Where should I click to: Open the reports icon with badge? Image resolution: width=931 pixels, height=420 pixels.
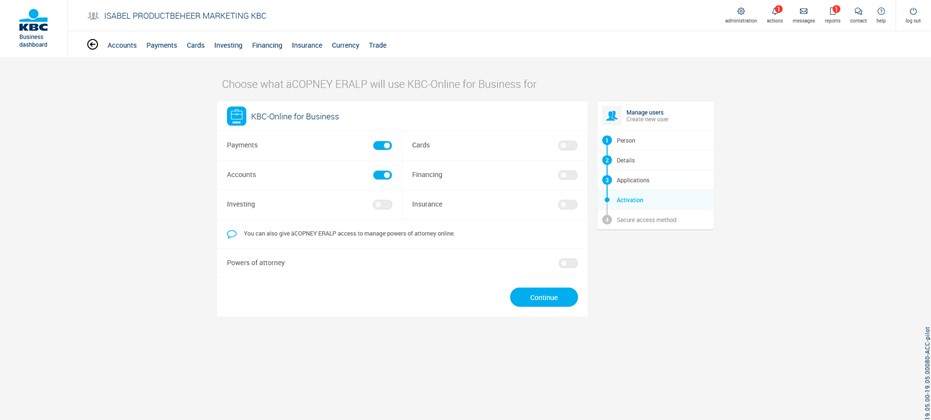[833, 11]
